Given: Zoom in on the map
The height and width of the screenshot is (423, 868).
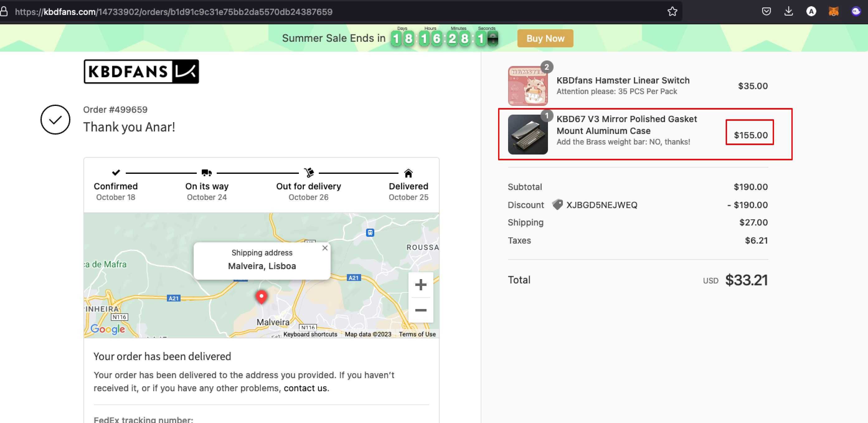Looking at the screenshot, I should [x=421, y=285].
